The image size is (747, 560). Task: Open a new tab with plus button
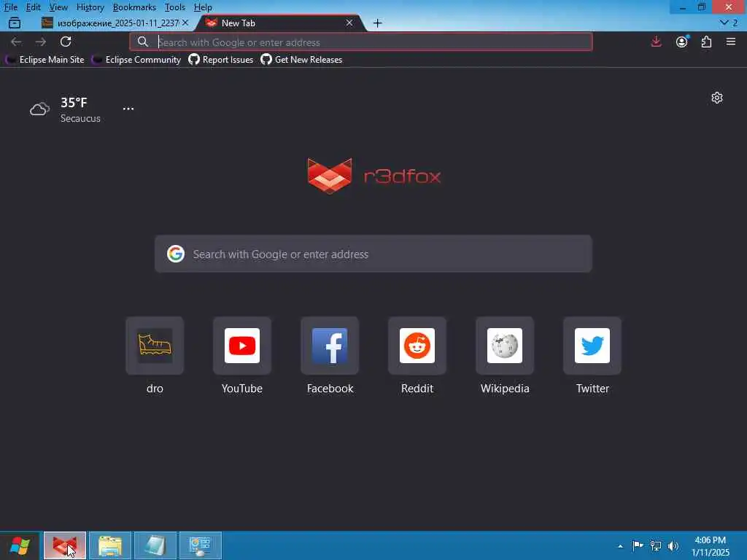click(x=377, y=23)
